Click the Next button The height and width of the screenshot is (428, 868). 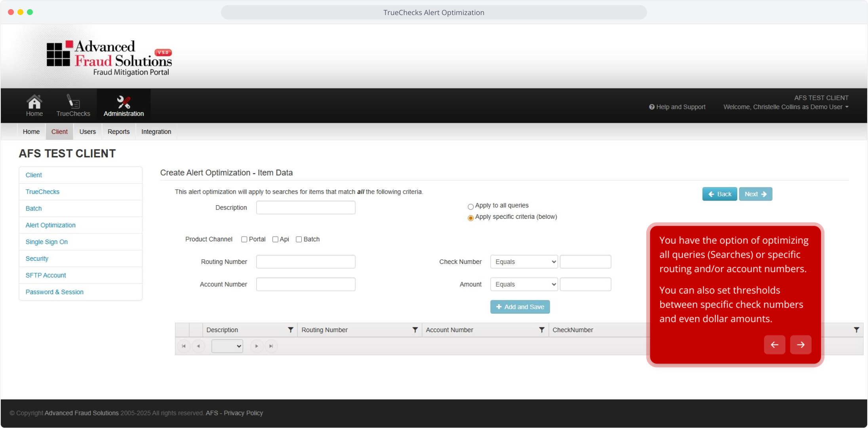(756, 194)
